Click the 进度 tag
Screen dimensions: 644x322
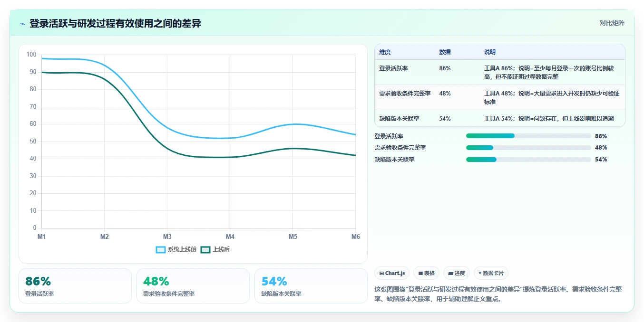tap(456, 273)
